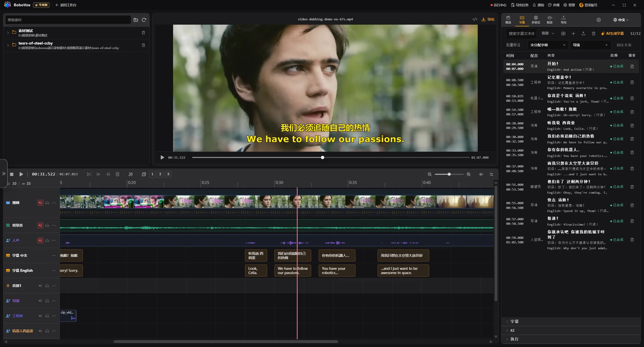
Task: Select track preset button 1
Action: pos(152,174)
